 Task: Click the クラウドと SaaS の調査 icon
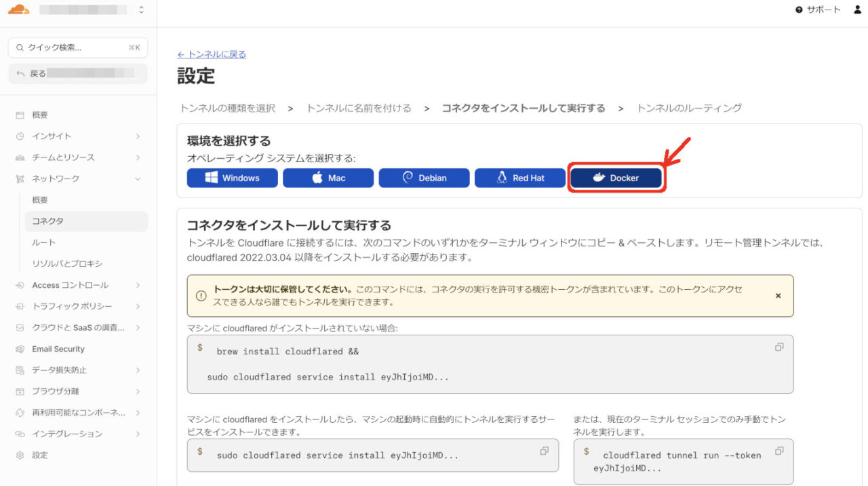click(20, 327)
